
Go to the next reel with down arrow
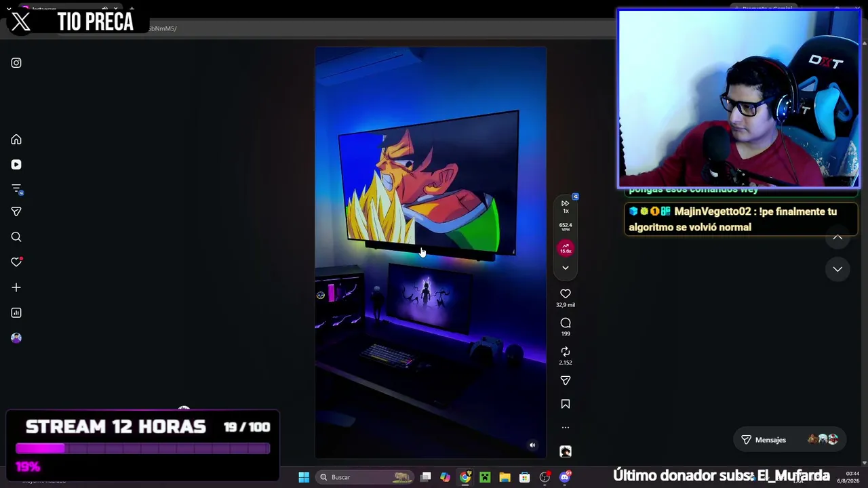(837, 269)
